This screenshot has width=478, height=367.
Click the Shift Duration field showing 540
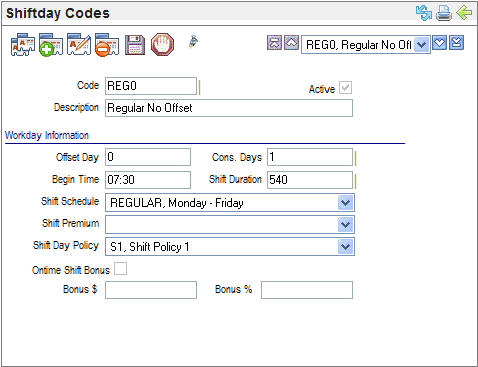coord(310,180)
